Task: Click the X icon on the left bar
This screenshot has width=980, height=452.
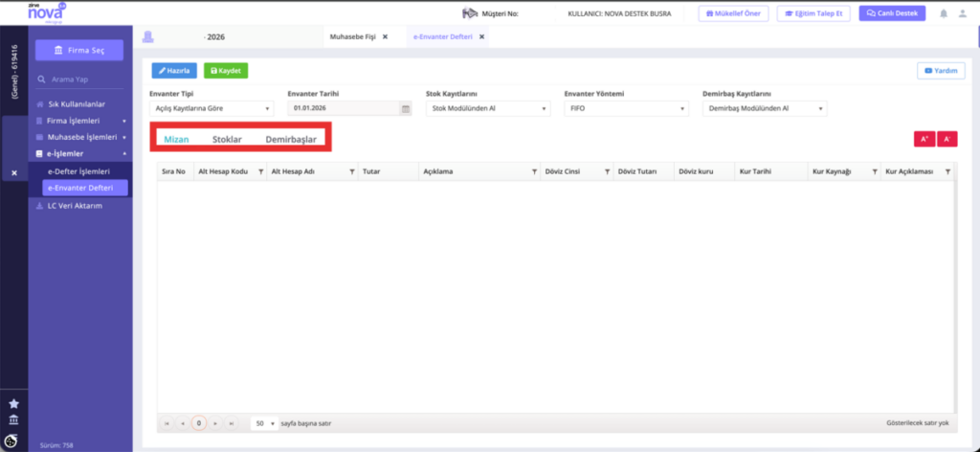Action: point(14,172)
